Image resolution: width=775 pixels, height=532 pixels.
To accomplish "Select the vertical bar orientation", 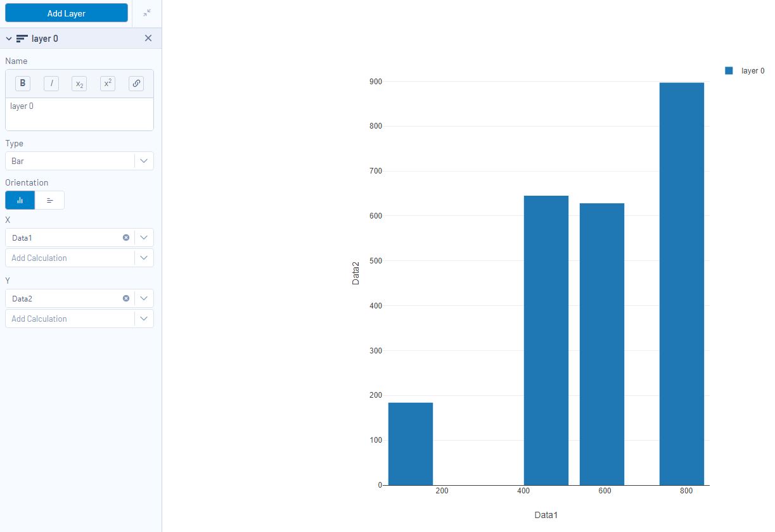I will point(20,200).
